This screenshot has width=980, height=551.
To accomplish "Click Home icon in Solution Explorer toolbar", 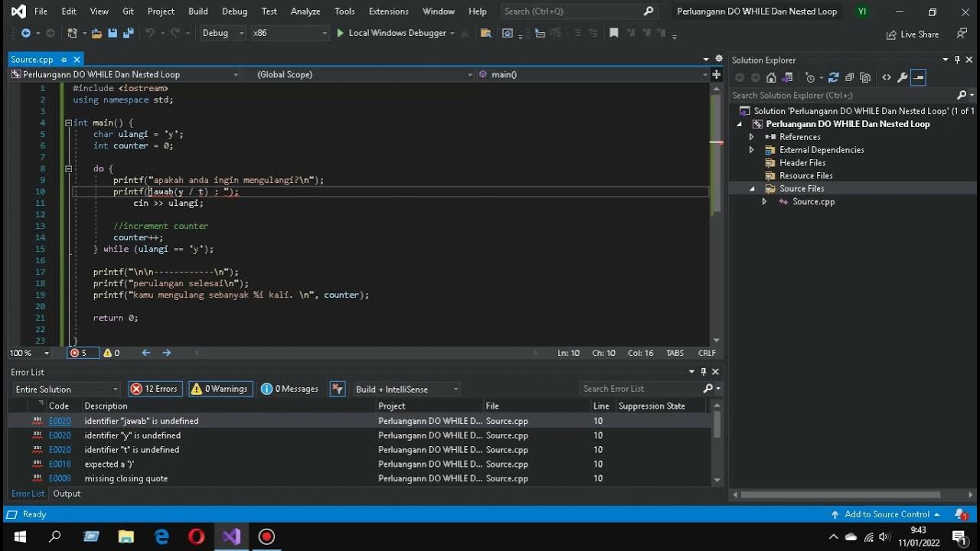I will (771, 77).
